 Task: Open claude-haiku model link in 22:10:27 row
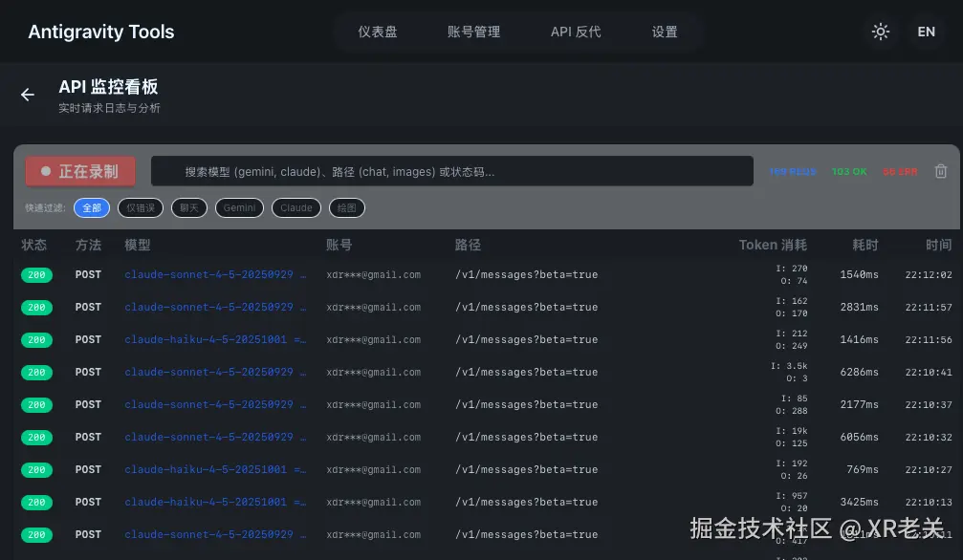[x=215, y=470]
